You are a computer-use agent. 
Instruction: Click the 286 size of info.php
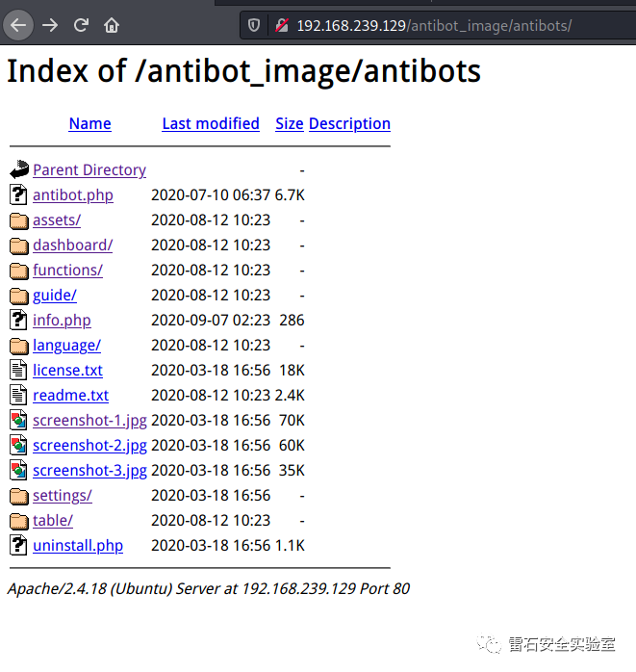pos(292,321)
